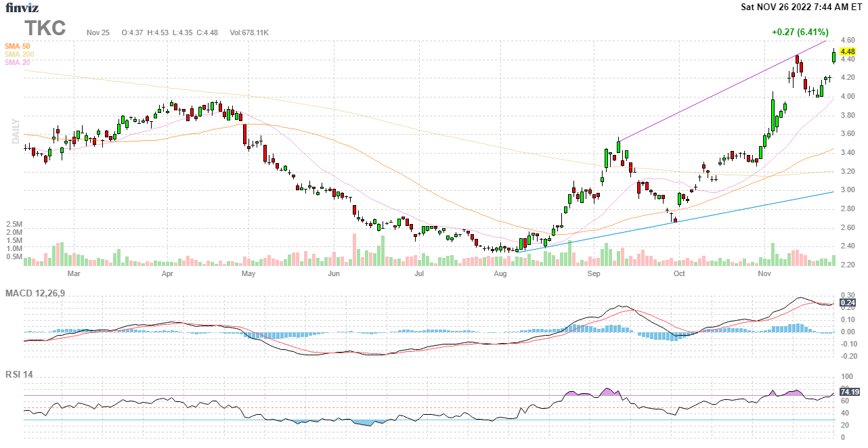Click the yellow 4.48 current price badge
This screenshot has height=448, width=868.
point(847,51)
